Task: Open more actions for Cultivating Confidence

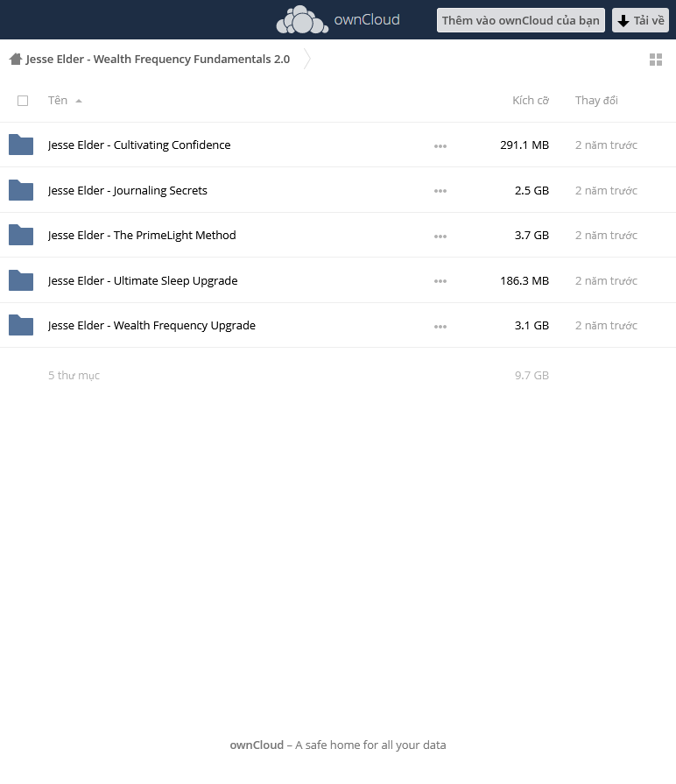Action: (x=440, y=146)
